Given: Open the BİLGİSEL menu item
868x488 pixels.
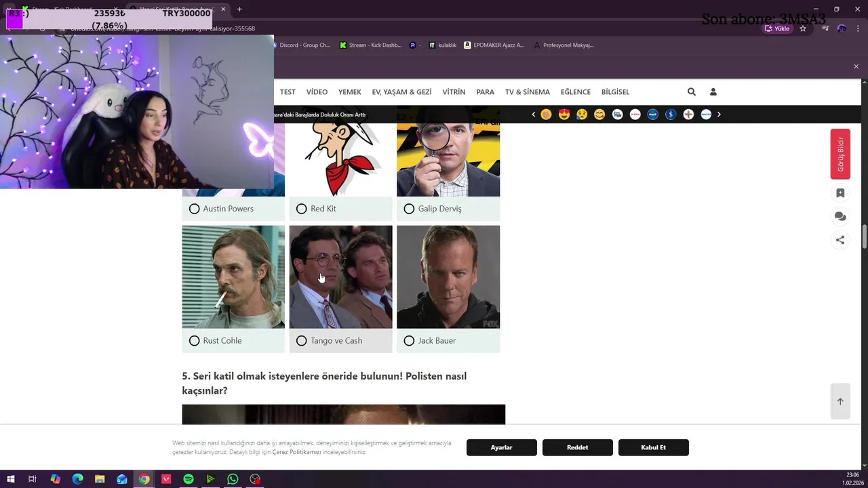Looking at the screenshot, I should coord(615,91).
